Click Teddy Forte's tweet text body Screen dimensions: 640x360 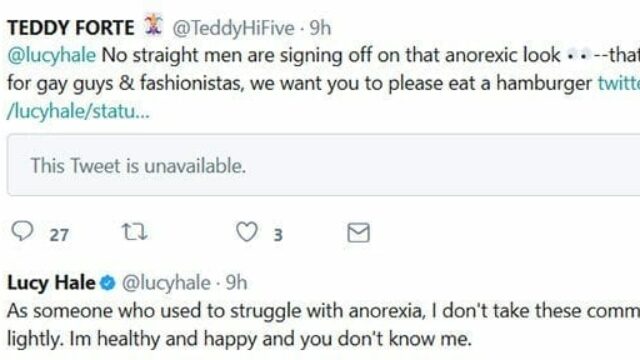point(323,83)
